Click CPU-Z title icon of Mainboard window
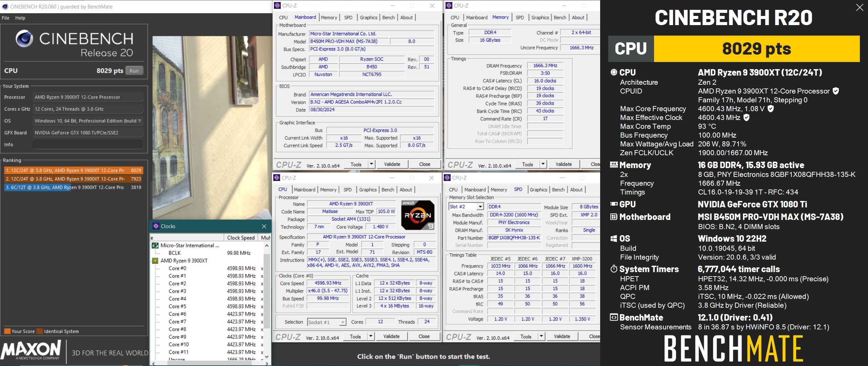Image resolution: width=868 pixels, height=366 pixels. pyautogui.click(x=277, y=5)
